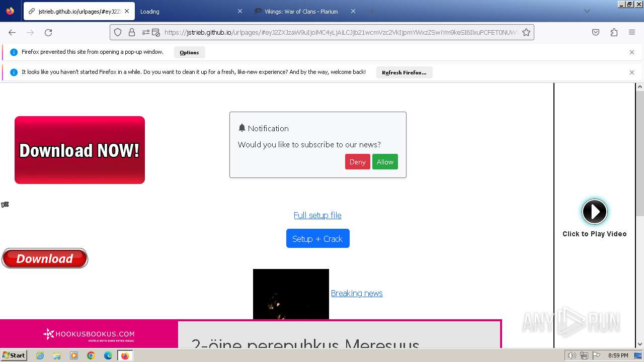Allow the news subscription notification
The image size is (644, 362).
click(385, 162)
